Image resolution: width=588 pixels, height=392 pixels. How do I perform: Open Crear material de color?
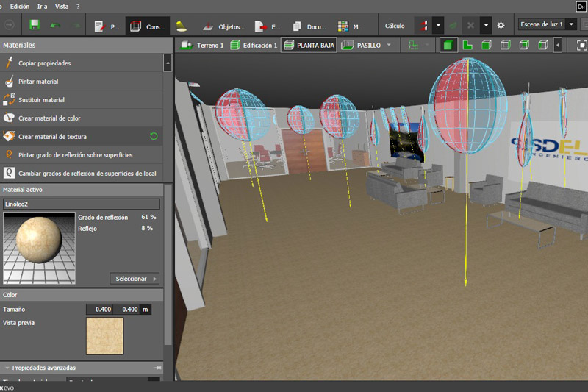[49, 118]
